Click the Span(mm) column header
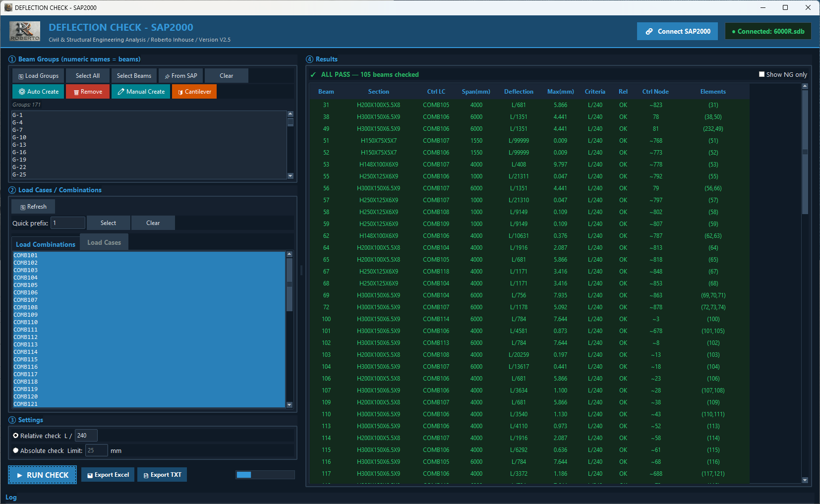 [476, 92]
